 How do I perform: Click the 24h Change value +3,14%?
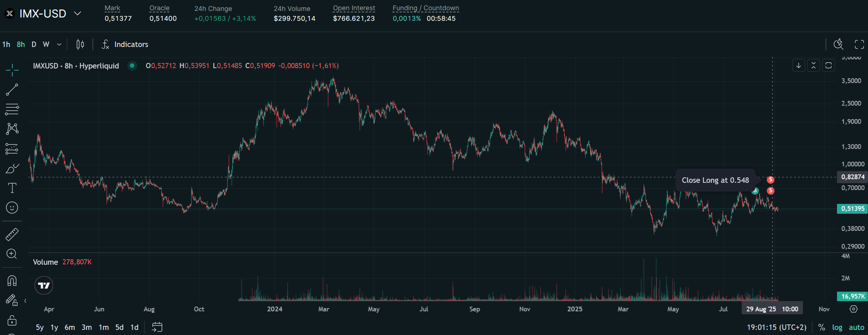pyautogui.click(x=244, y=19)
